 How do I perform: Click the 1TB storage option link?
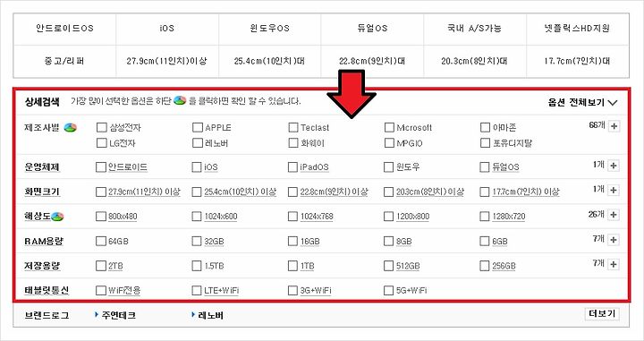click(x=307, y=266)
